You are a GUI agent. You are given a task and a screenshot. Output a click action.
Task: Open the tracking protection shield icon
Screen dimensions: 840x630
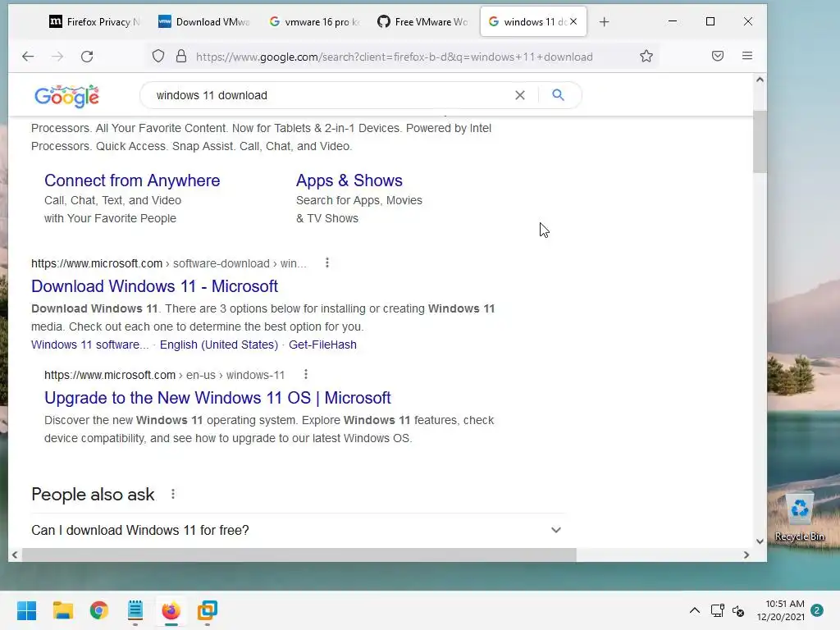click(x=158, y=57)
